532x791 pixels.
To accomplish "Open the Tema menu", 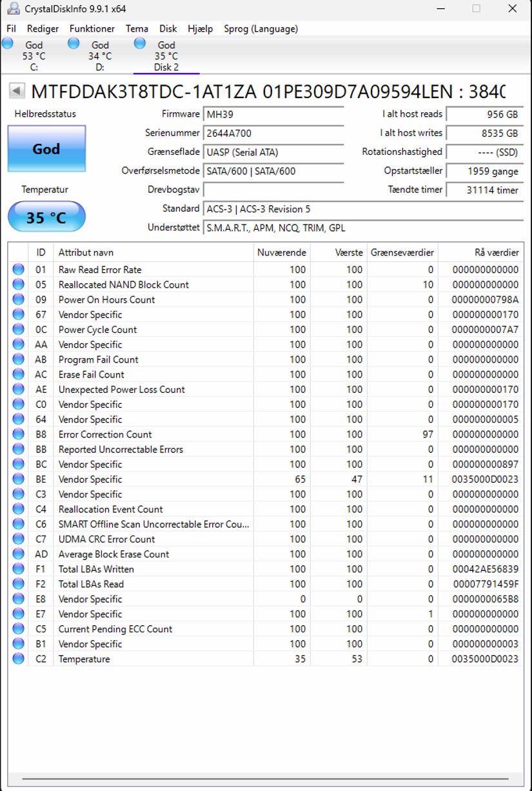I will click(137, 29).
